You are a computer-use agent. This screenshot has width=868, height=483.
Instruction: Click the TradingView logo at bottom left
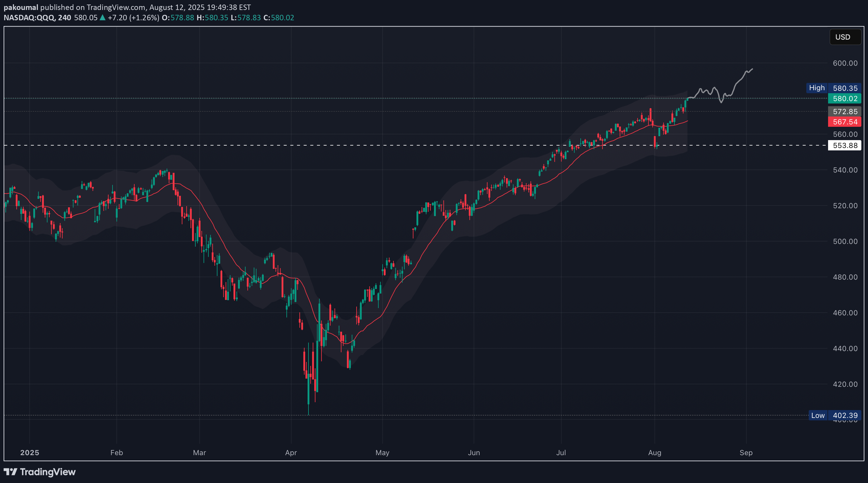[40, 471]
